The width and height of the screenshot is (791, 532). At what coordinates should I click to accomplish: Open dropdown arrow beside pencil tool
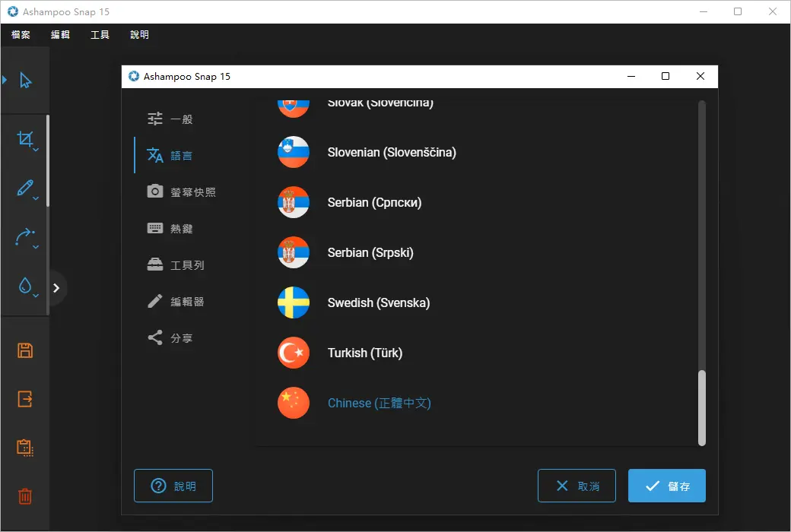[36, 198]
